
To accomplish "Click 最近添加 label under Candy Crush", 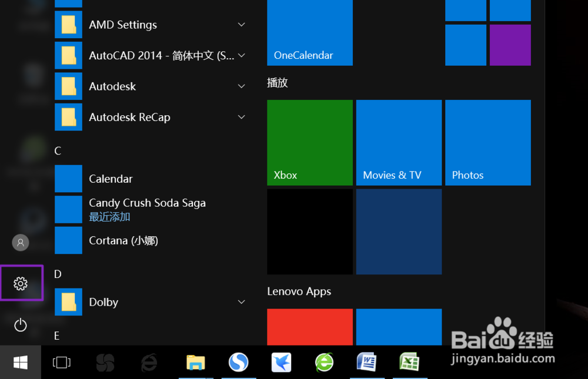I will (x=109, y=217).
